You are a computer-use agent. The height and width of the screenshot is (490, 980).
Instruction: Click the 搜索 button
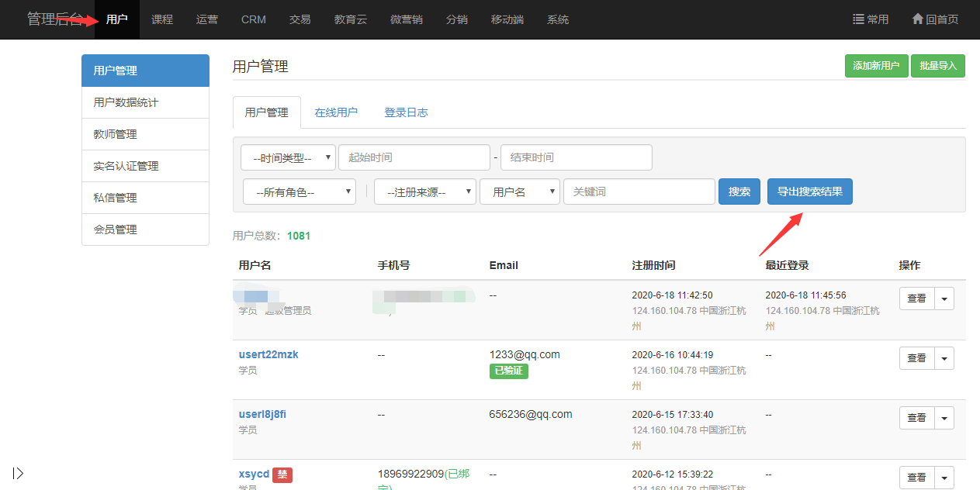click(x=739, y=192)
